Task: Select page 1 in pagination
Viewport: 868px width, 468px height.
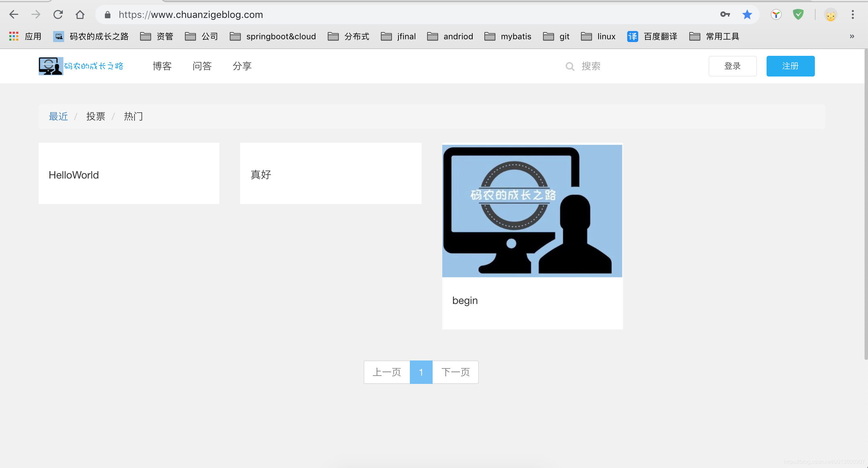Action: tap(421, 372)
